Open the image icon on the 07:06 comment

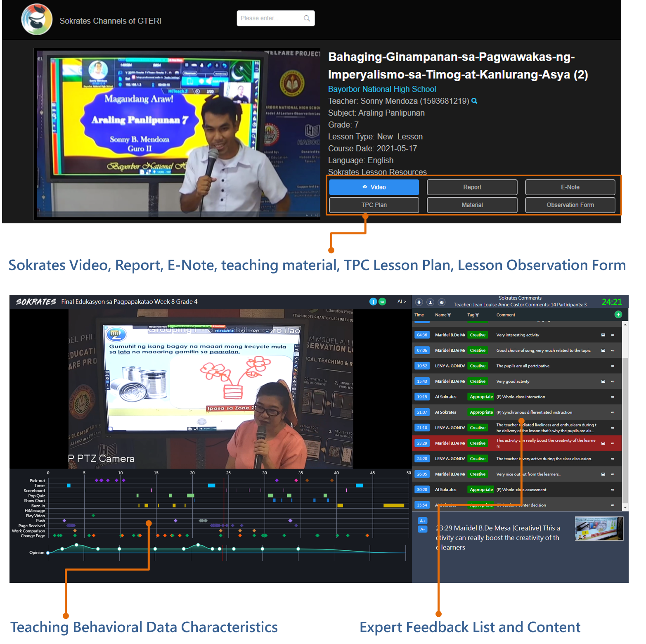point(603,350)
